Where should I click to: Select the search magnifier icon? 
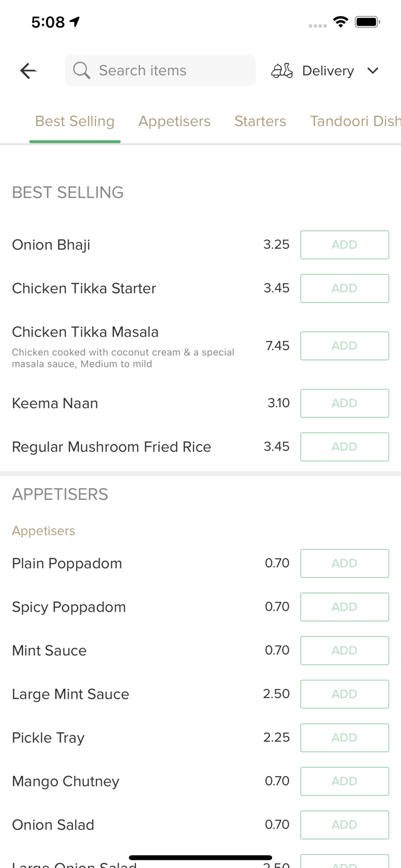pos(82,70)
